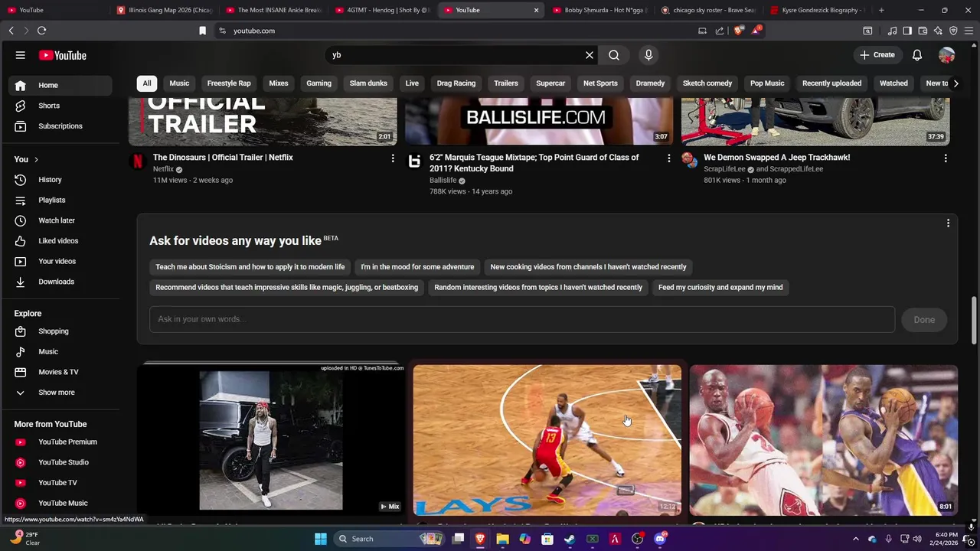Choose the Stoicism suggestion chip
Viewport: 980px width, 551px height.
click(x=250, y=267)
